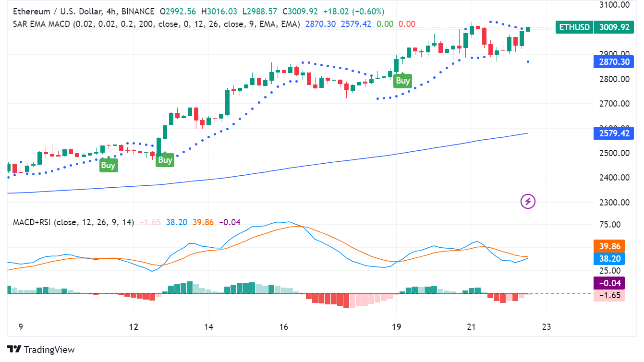The width and height of the screenshot is (644, 362).
Task: Click date 16 on the time axis
Action: coord(284,327)
